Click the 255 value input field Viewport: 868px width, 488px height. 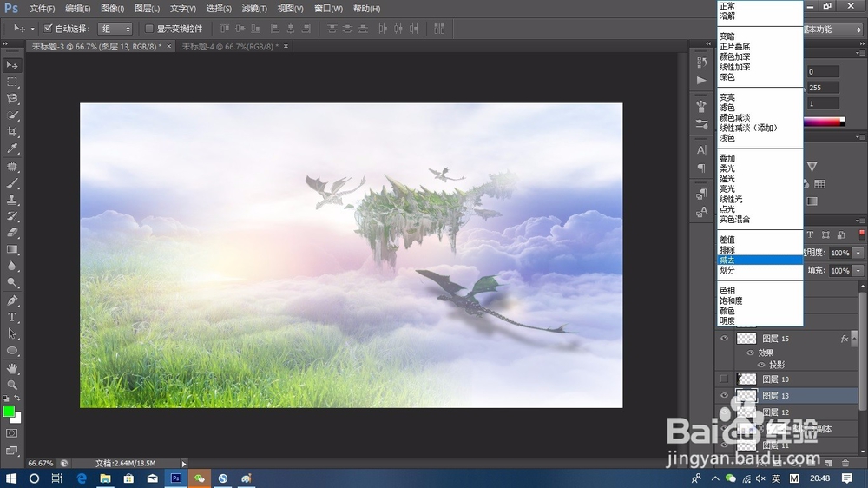[x=822, y=88]
